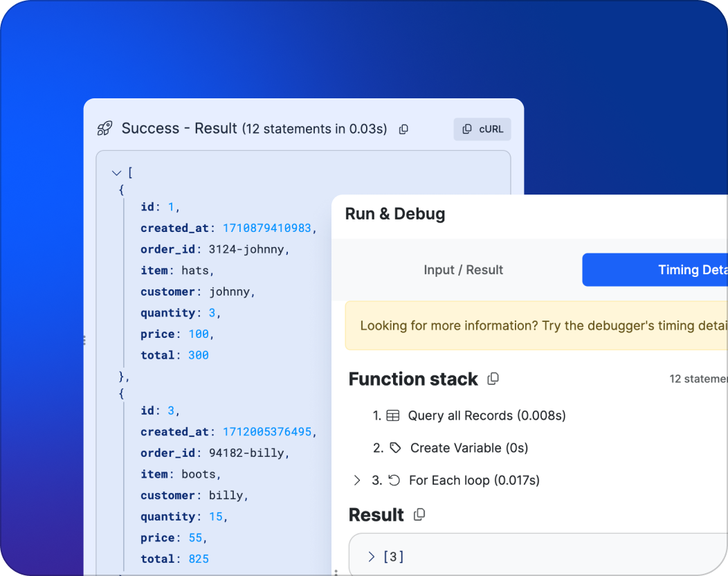Copy the Function stack contents
This screenshot has width=728, height=576.
pos(493,379)
